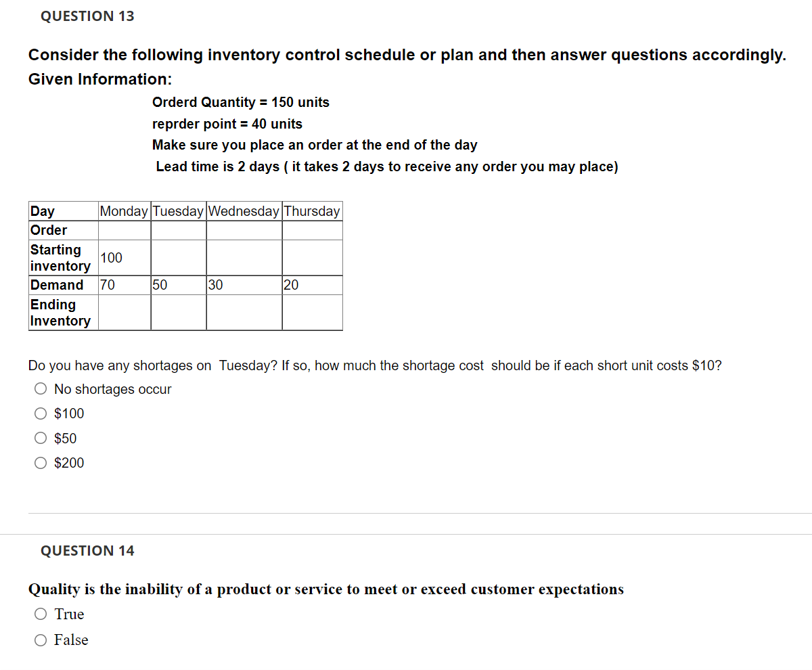Click the Tuesday demand value 50
This screenshot has width=812, height=670.
tap(160, 285)
